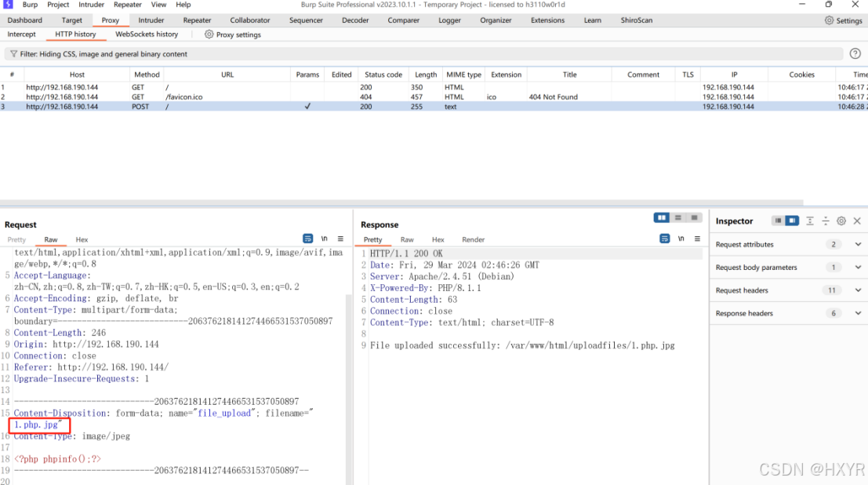
Task: Switch to the Target tab
Action: click(72, 20)
